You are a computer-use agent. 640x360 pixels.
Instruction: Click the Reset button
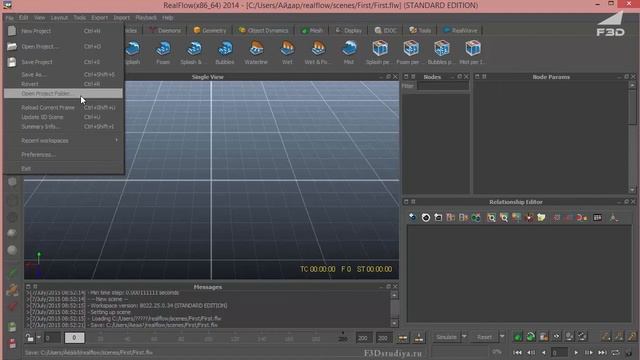point(484,337)
